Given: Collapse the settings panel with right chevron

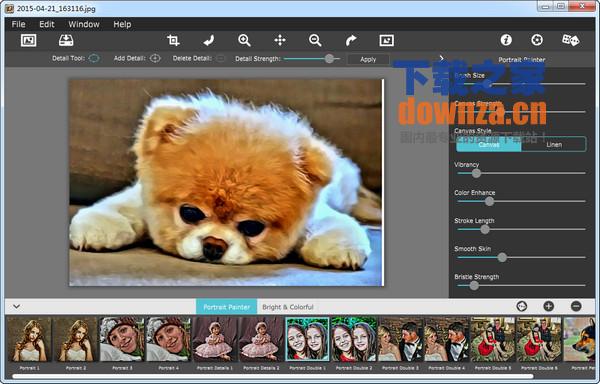Looking at the screenshot, I should coord(442,58).
